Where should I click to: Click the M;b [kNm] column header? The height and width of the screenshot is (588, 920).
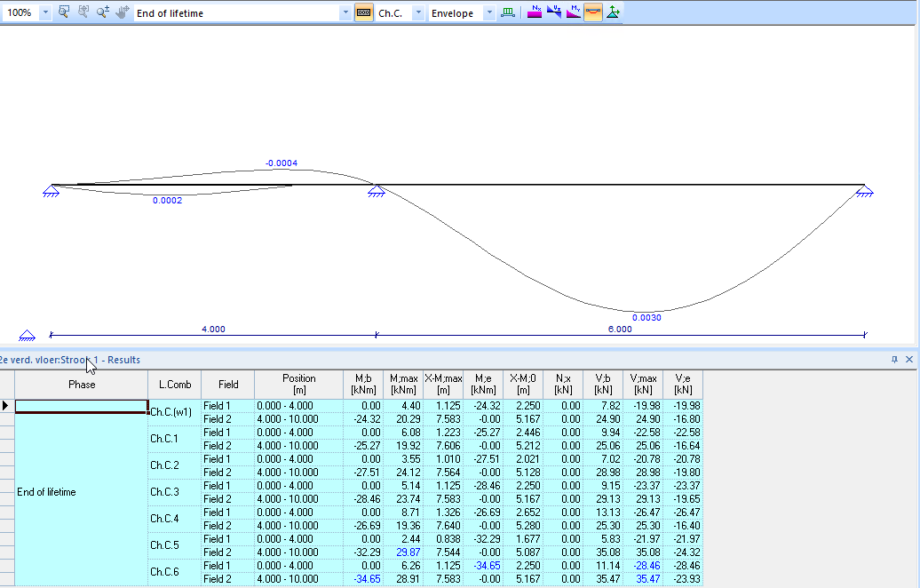click(363, 385)
